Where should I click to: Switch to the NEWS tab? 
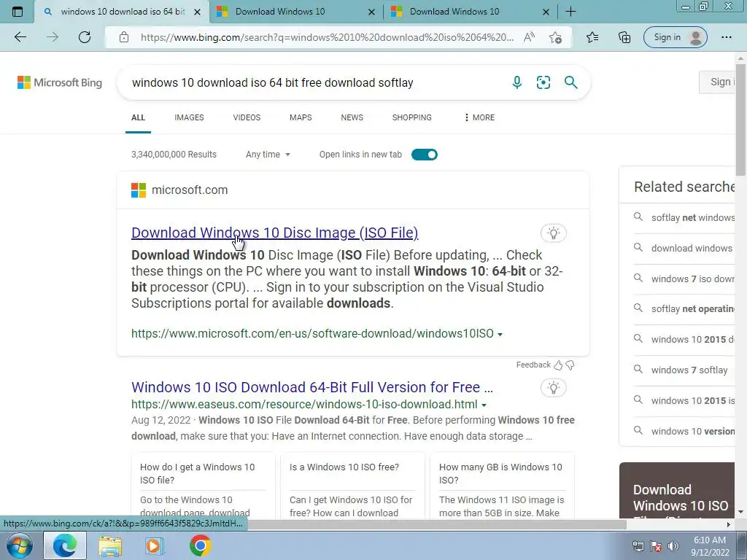[x=352, y=117]
